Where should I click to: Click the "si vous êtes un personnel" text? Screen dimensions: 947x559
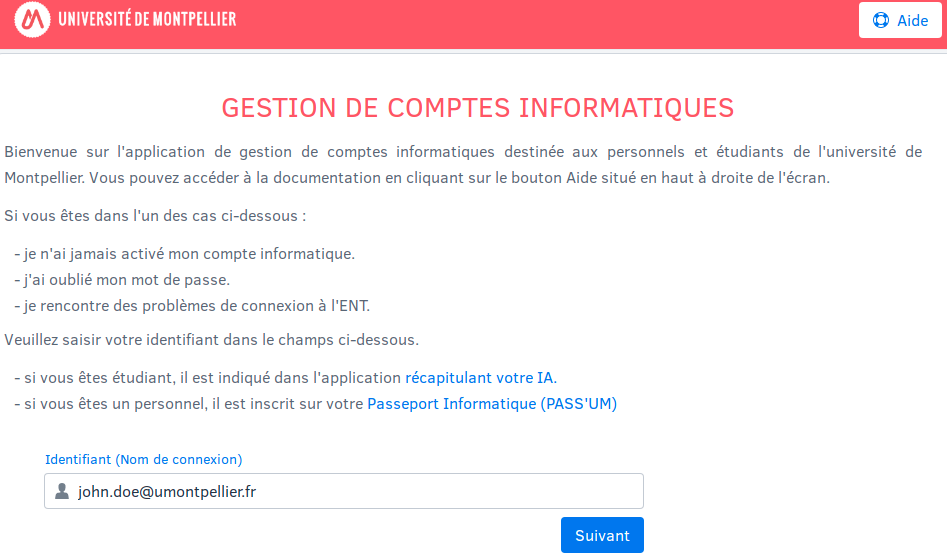[x=190, y=404]
